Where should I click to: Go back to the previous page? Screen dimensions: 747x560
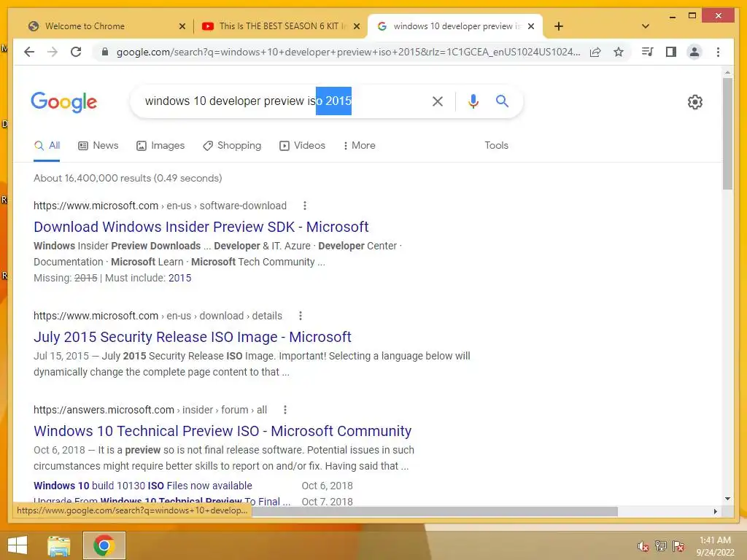tap(29, 52)
